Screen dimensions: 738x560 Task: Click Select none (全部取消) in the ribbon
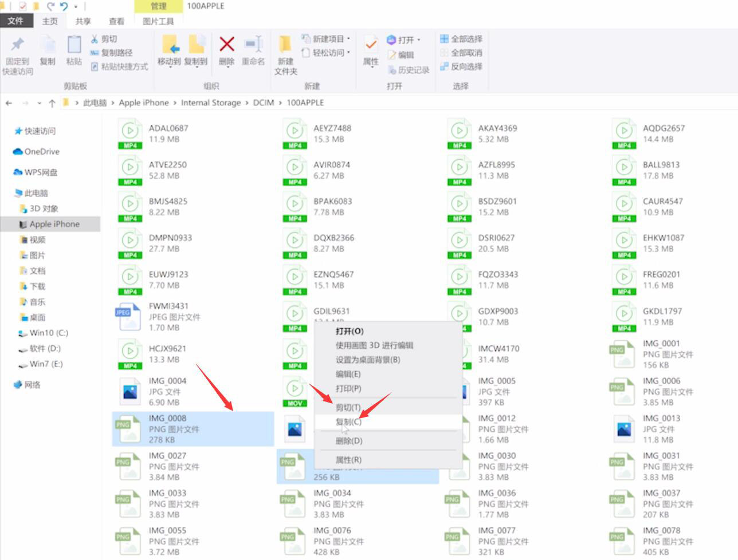pos(461,53)
